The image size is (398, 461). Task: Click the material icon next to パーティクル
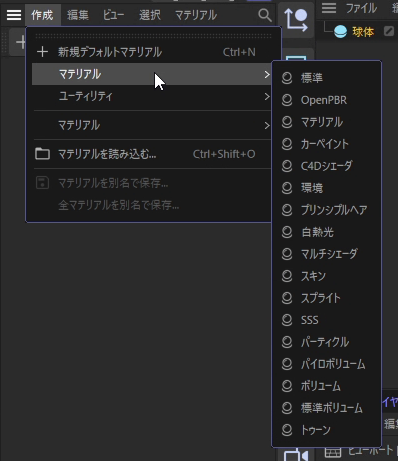(x=287, y=342)
